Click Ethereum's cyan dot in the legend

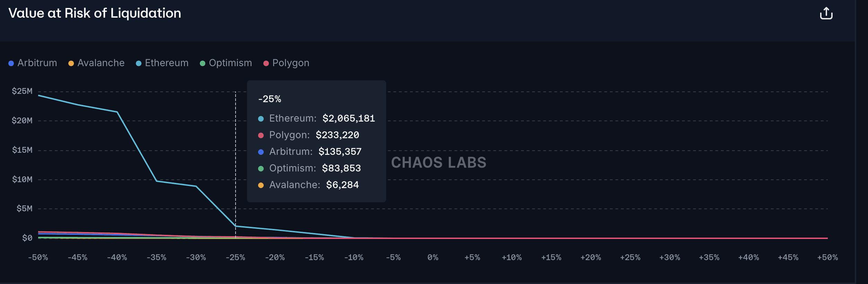[139, 63]
